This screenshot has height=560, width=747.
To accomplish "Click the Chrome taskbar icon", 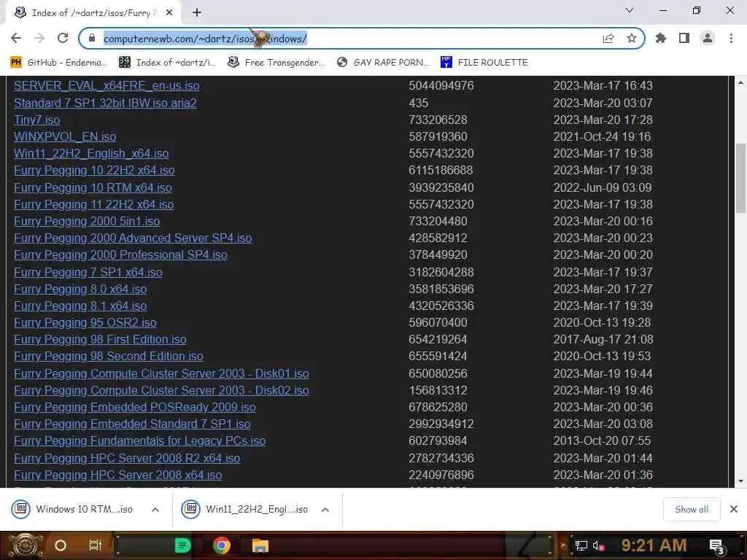I will (x=222, y=545).
